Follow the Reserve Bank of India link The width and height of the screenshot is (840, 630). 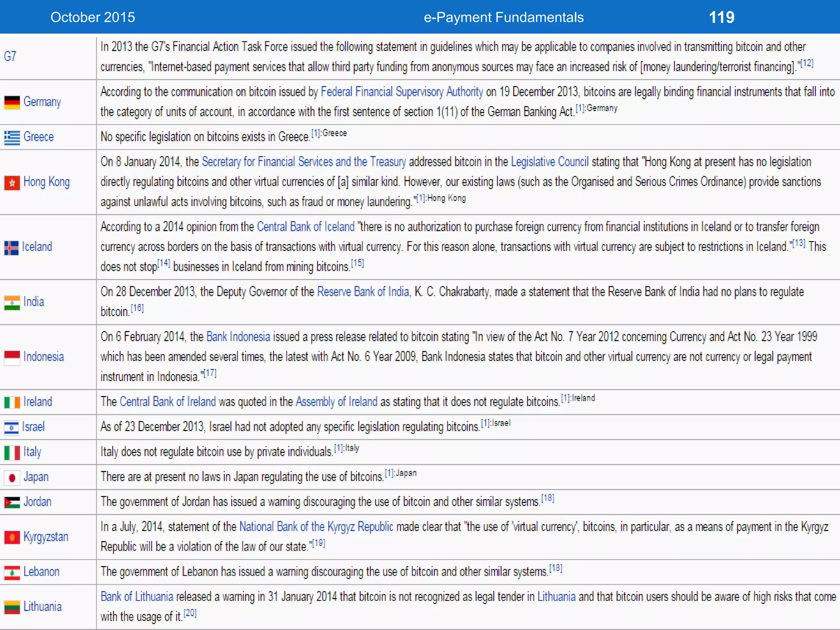coord(363,292)
